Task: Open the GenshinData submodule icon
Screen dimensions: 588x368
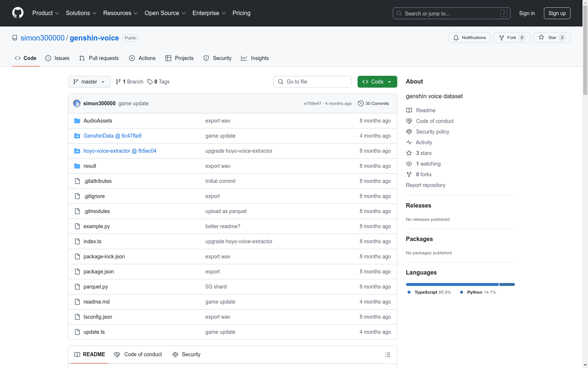Action: [77, 136]
